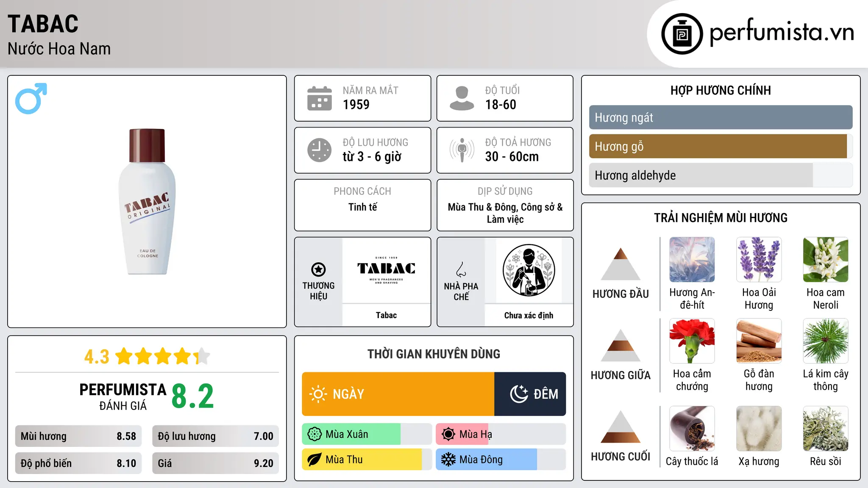Click the perfumista.vn site name

point(782,32)
